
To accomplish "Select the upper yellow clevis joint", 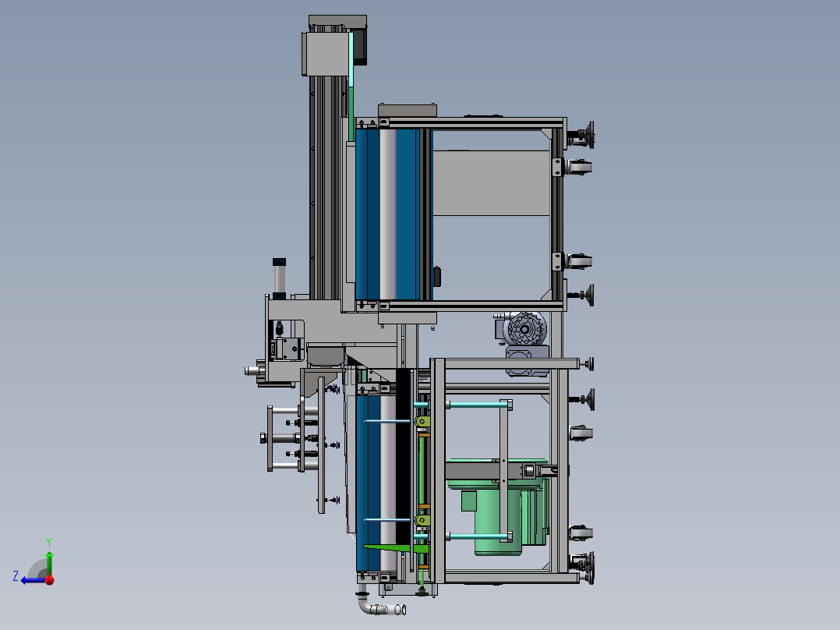I will point(422,422).
